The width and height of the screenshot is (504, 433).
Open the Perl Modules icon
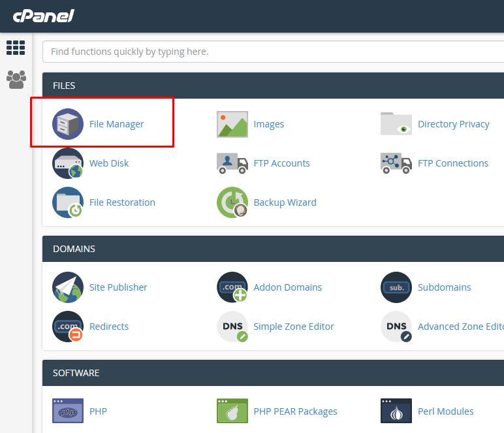pyautogui.click(x=396, y=411)
